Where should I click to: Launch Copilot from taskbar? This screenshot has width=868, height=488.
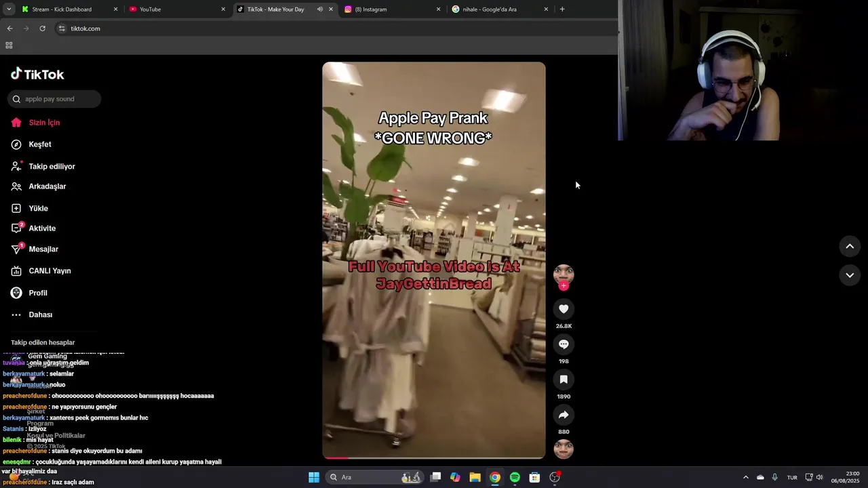coord(455,477)
